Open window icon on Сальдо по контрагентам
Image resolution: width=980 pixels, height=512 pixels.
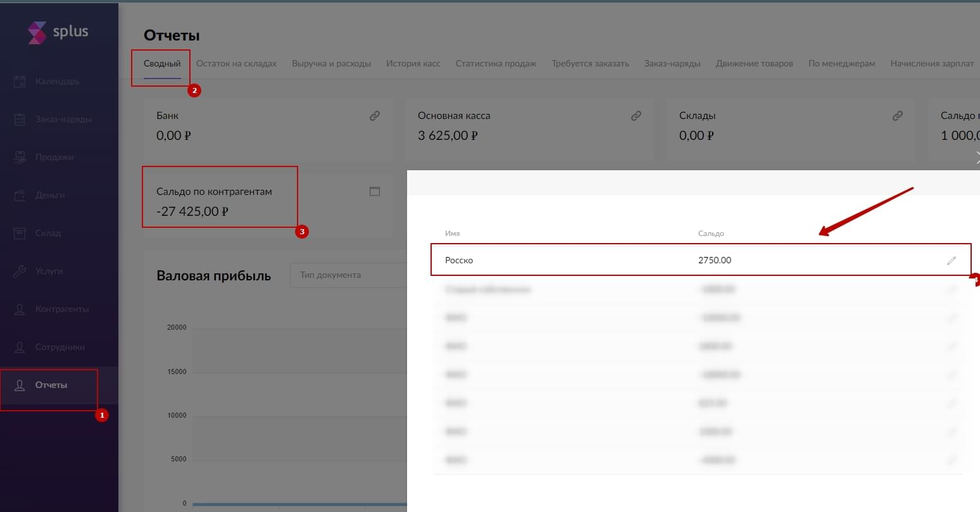(375, 191)
